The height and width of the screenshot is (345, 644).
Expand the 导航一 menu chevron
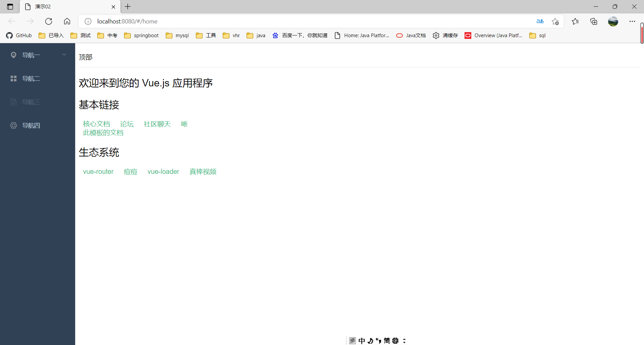click(64, 54)
